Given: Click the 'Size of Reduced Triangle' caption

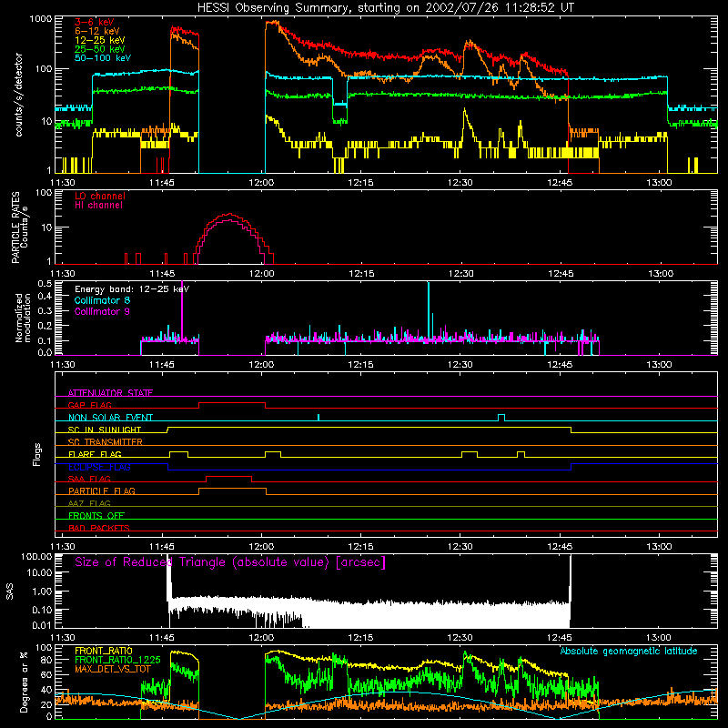Looking at the screenshot, I should coord(230,562).
